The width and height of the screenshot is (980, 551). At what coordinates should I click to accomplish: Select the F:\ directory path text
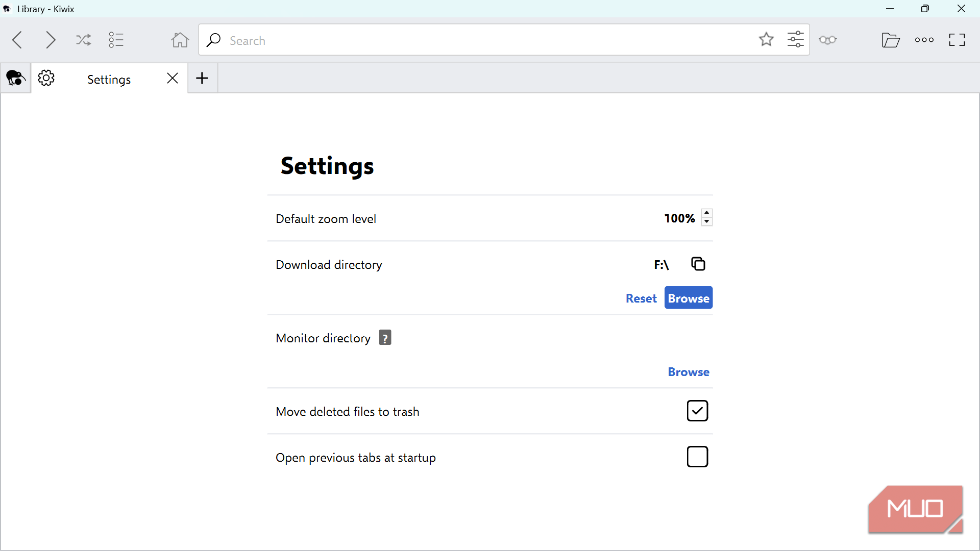[661, 265]
